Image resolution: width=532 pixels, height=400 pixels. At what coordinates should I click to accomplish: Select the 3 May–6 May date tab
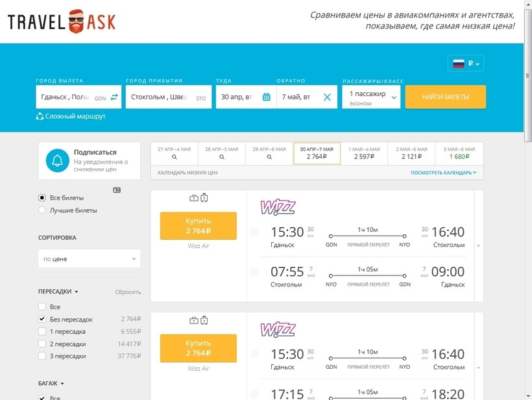(459, 153)
